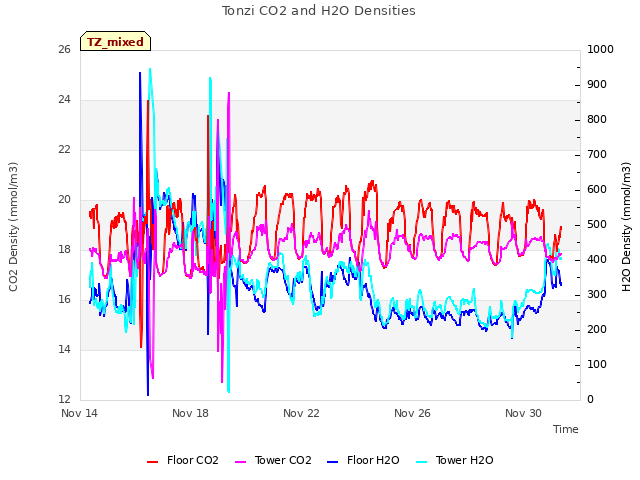
Task: Click the 300 value on H2O axis
Action: click(597, 295)
